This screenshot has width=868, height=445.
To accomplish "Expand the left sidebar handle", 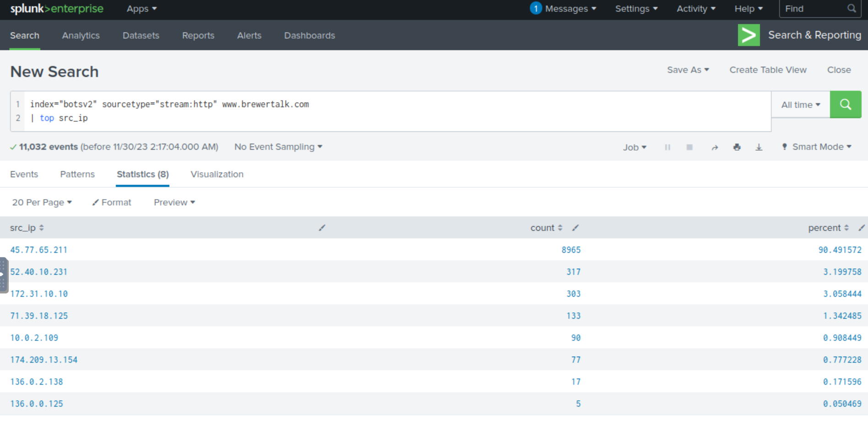I will [3, 275].
